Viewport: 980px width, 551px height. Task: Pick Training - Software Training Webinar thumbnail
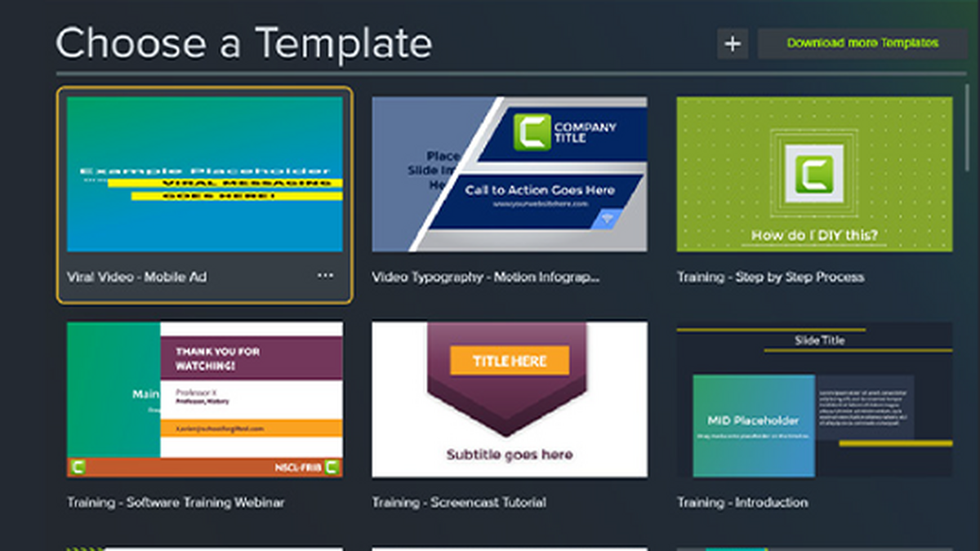pyautogui.click(x=204, y=399)
